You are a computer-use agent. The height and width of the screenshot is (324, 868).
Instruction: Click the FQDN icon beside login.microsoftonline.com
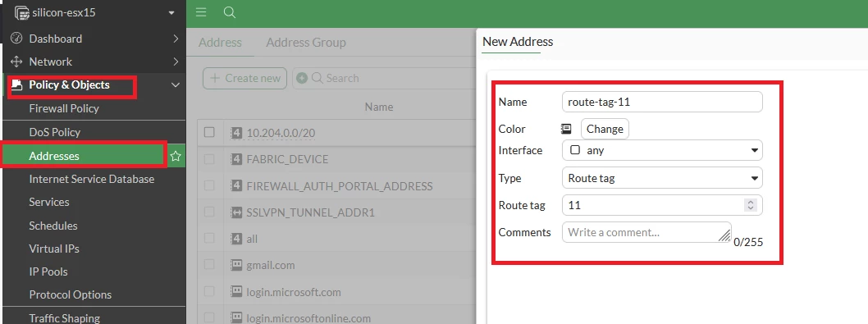pos(236,318)
